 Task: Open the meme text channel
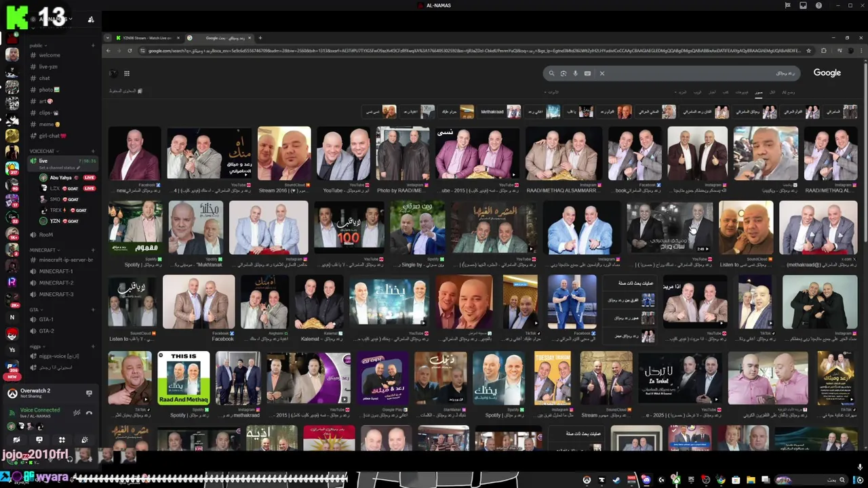click(61, 124)
